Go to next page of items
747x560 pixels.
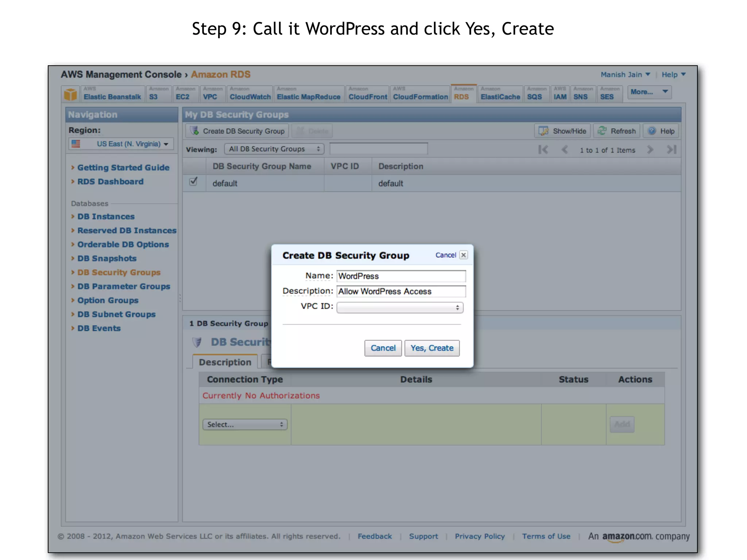tap(650, 149)
